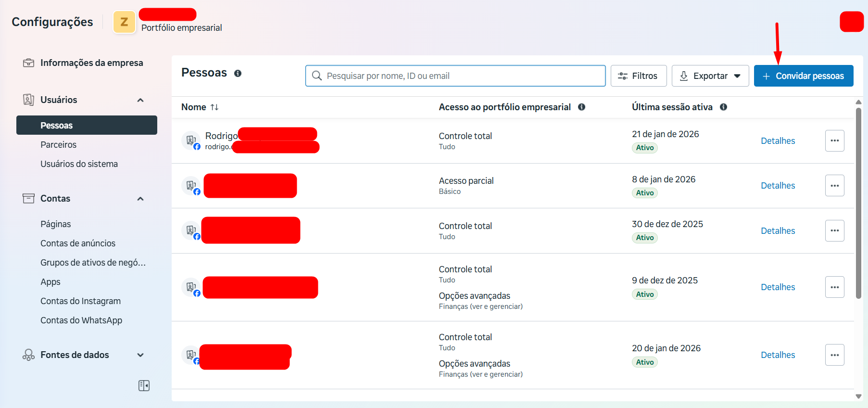Open Parceiros in the sidebar
The image size is (868, 408).
pyautogui.click(x=59, y=145)
